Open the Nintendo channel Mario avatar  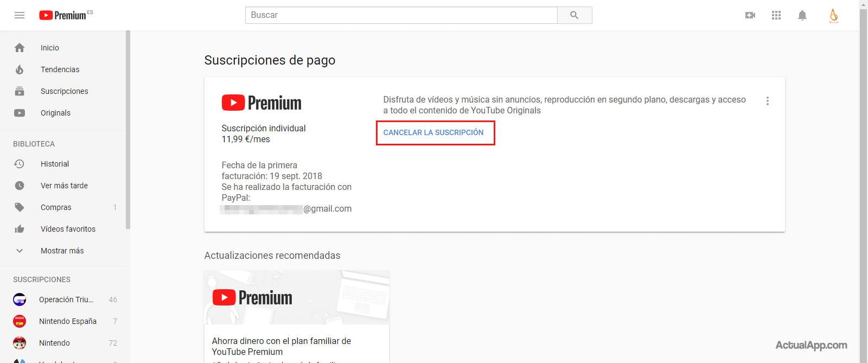20,343
